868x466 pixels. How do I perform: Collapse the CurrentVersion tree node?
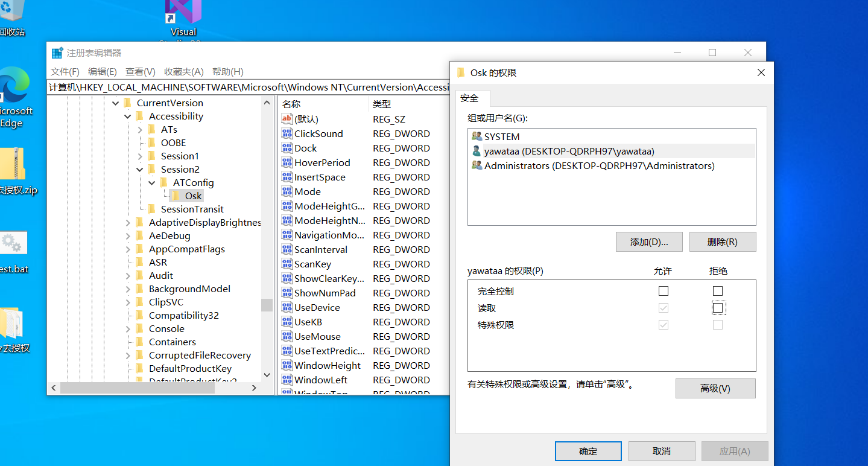tap(116, 103)
